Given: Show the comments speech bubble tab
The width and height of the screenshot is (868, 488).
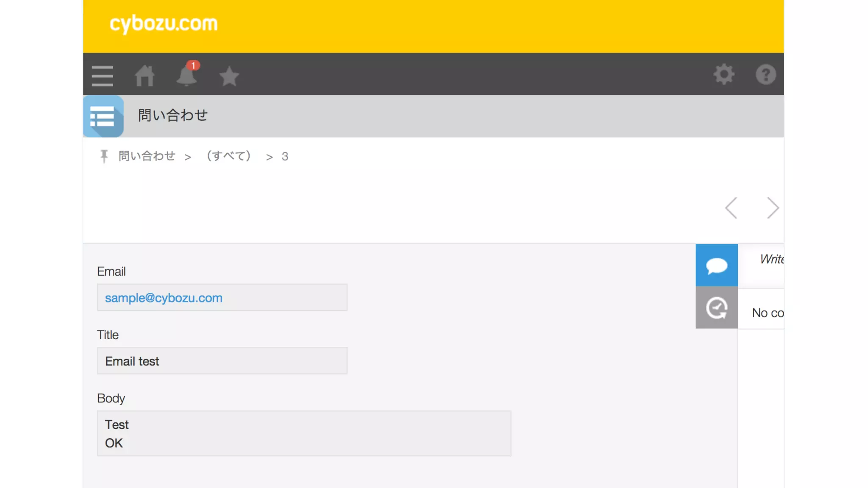Looking at the screenshot, I should [716, 266].
